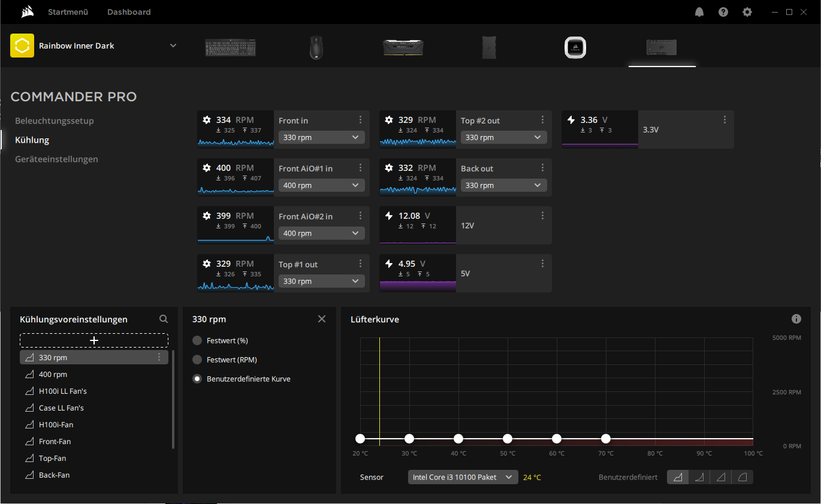Open options menu for 5V sensor
This screenshot has width=821, height=504.
click(x=542, y=264)
